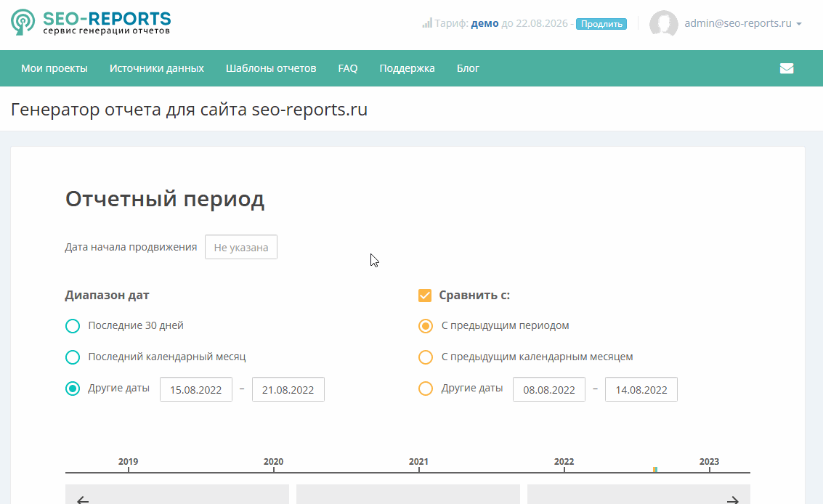Open "Мои проекты" menu item

(x=54, y=68)
